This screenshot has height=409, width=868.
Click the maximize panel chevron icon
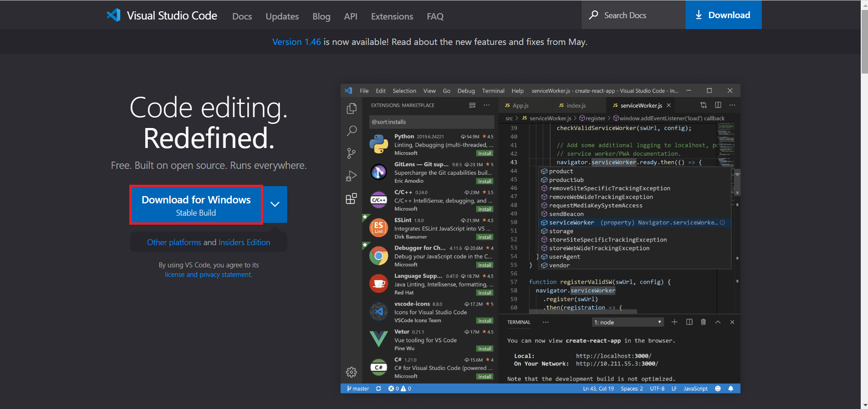point(718,322)
